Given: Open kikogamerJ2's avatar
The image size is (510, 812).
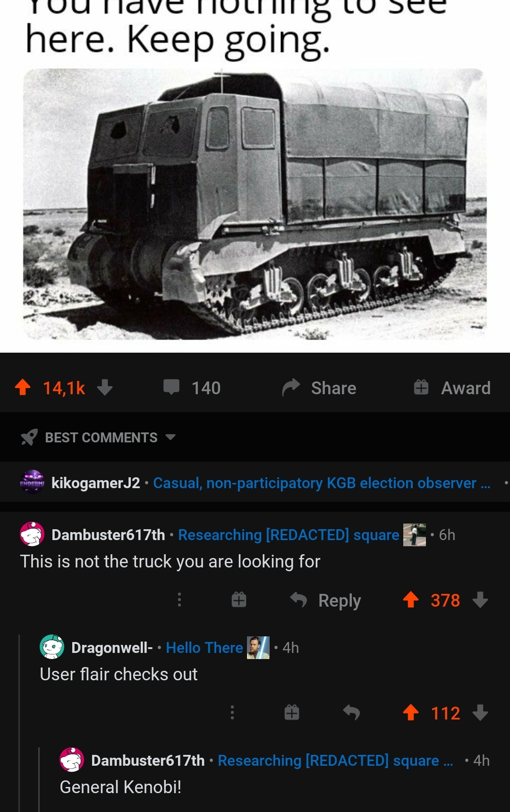Looking at the screenshot, I should click(32, 482).
